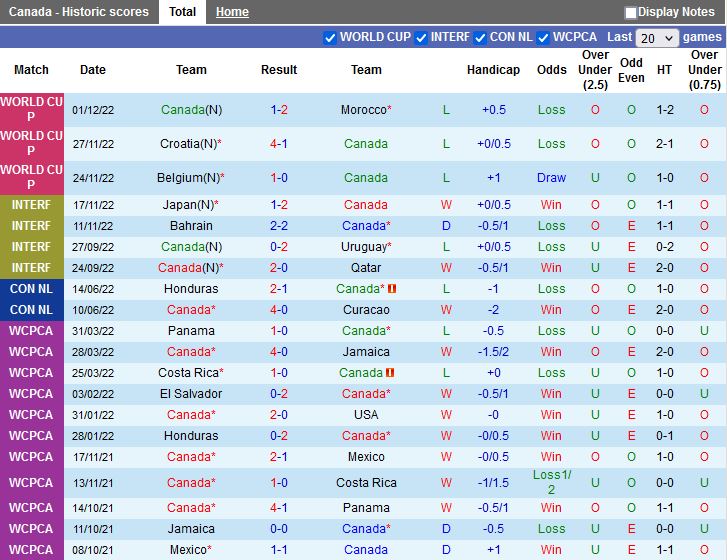The width and height of the screenshot is (727, 560).
Task: Open the Mexico team link in last row
Action: [x=188, y=550]
